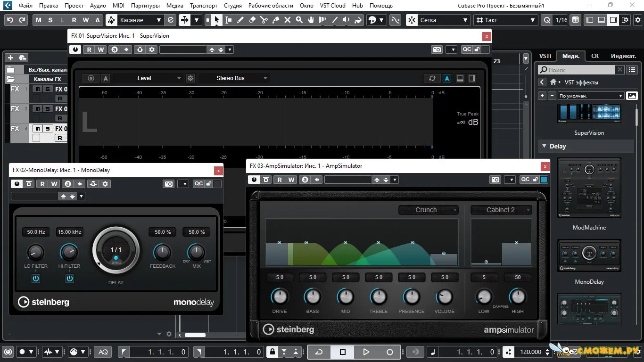Switch to the VSTi tab
This screenshot has height=362, width=644.
[545, 56]
